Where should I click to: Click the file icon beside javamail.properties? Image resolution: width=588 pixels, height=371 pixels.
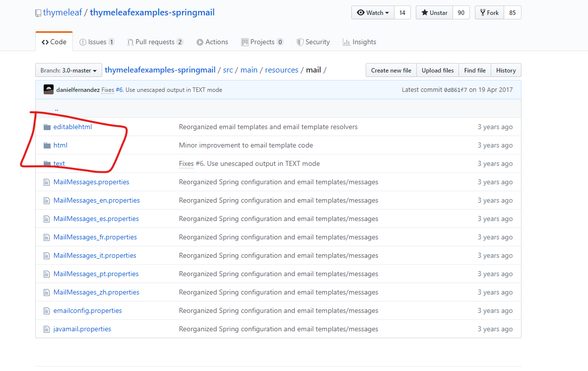47,329
